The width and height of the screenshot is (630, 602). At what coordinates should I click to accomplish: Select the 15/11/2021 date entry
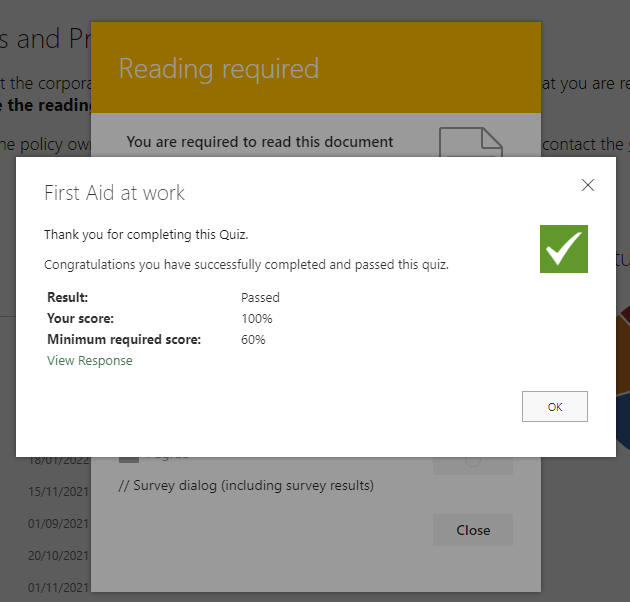click(58, 491)
